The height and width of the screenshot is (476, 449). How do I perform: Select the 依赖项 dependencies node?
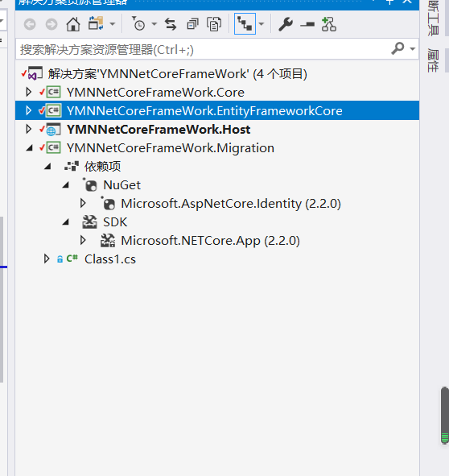(x=102, y=167)
